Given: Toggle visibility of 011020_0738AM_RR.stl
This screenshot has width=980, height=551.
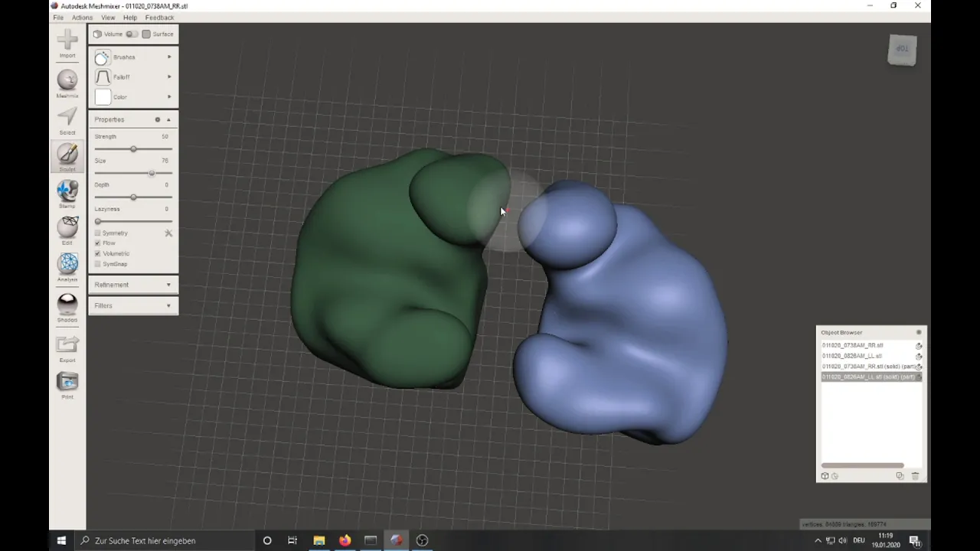Looking at the screenshot, I should 919,346.
